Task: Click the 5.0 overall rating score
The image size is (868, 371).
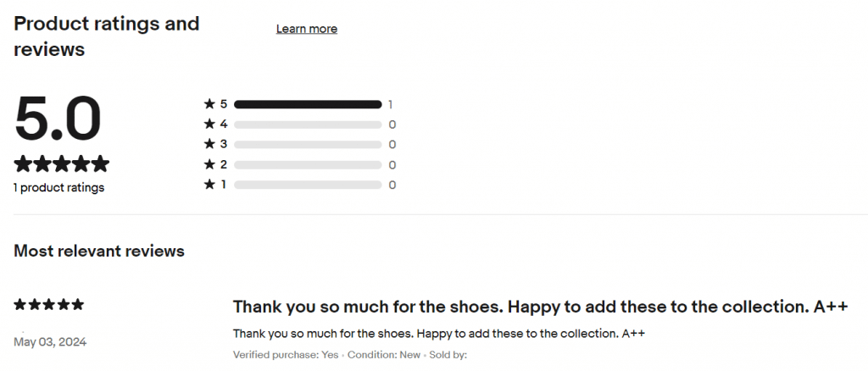Action: pos(58,119)
